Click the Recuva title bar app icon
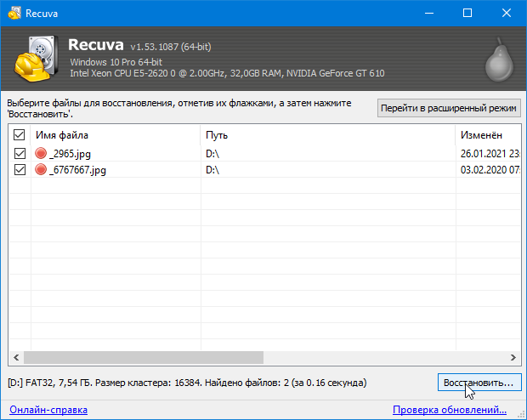 (14, 13)
